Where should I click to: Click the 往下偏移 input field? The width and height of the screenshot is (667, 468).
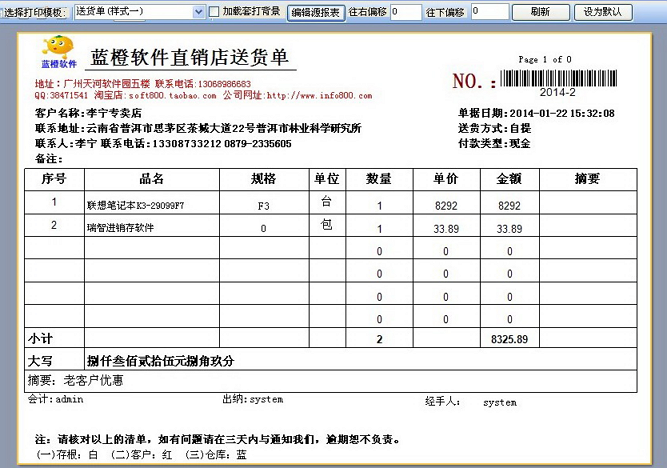click(x=490, y=12)
